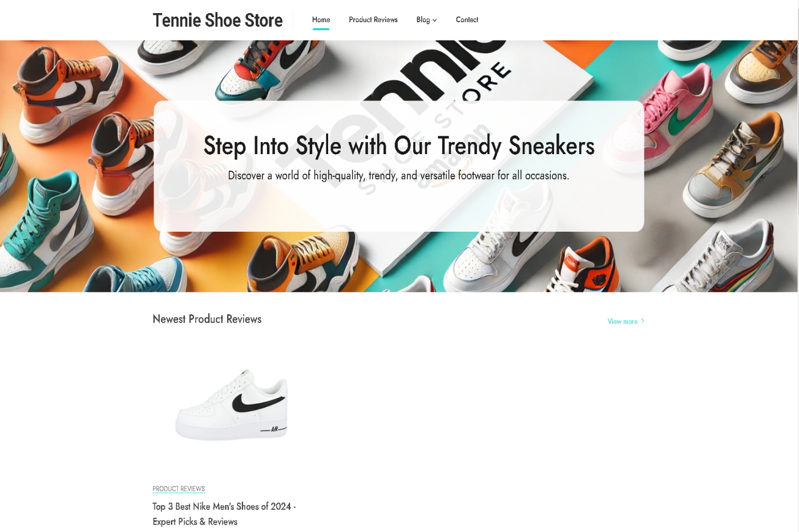The height and width of the screenshot is (532, 799).
Task: Go to Product Reviews in navigation bar
Action: 373,19
